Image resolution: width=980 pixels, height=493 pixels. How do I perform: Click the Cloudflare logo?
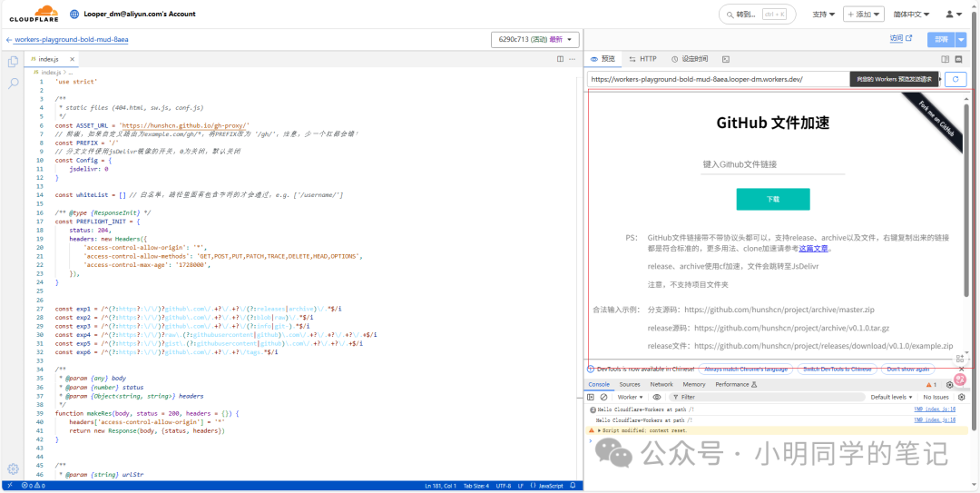click(34, 13)
